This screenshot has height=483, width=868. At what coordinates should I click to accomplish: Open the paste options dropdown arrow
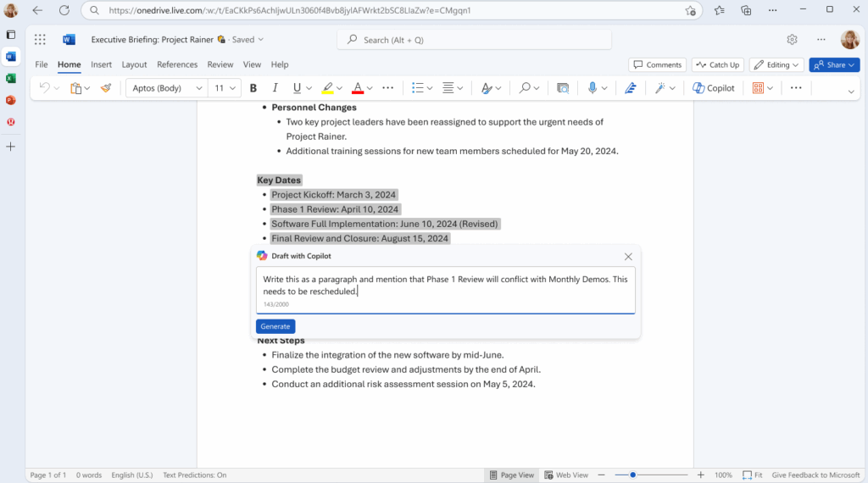click(x=87, y=88)
